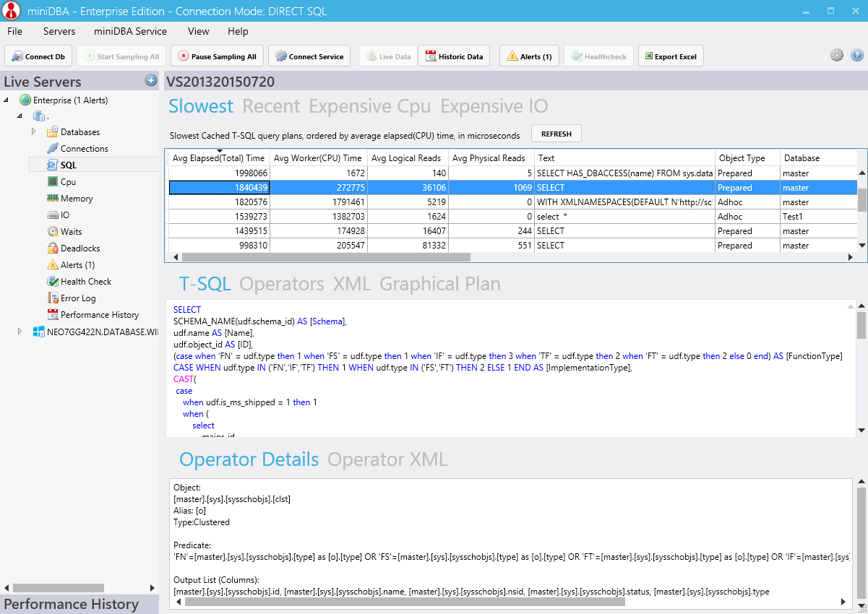The height and width of the screenshot is (614, 868).
Task: Open the Graphical Plan tab
Action: (440, 284)
